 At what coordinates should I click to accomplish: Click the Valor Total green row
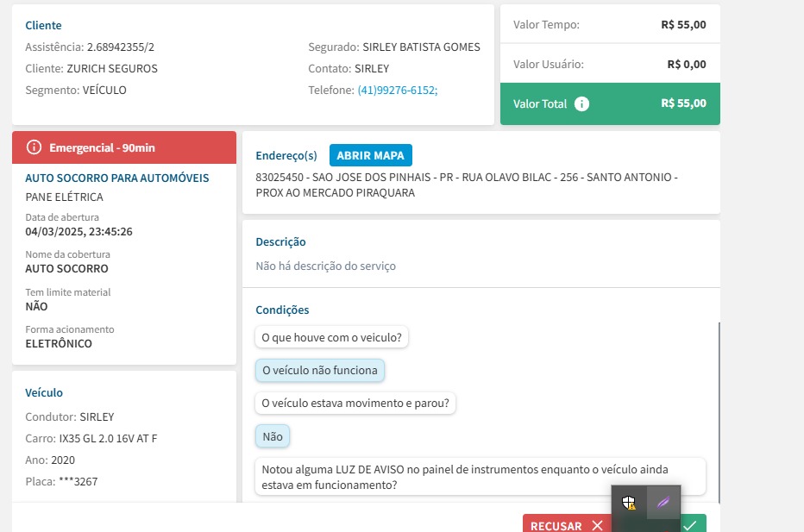point(610,103)
